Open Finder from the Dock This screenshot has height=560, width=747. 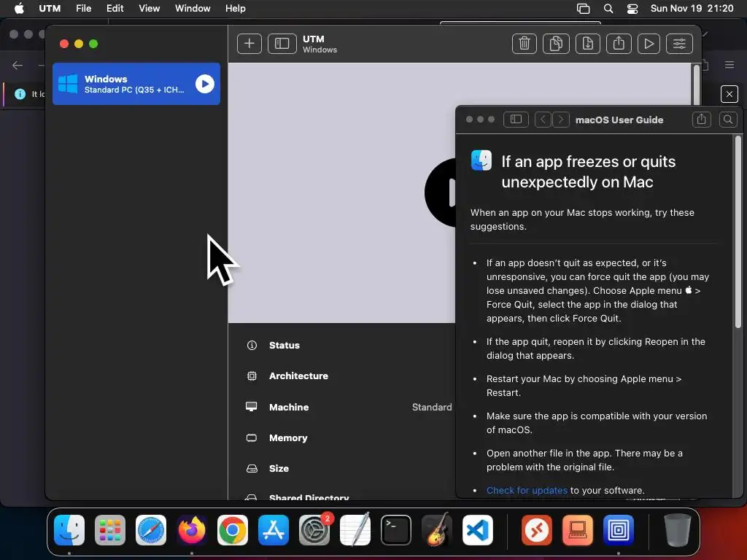pyautogui.click(x=69, y=530)
